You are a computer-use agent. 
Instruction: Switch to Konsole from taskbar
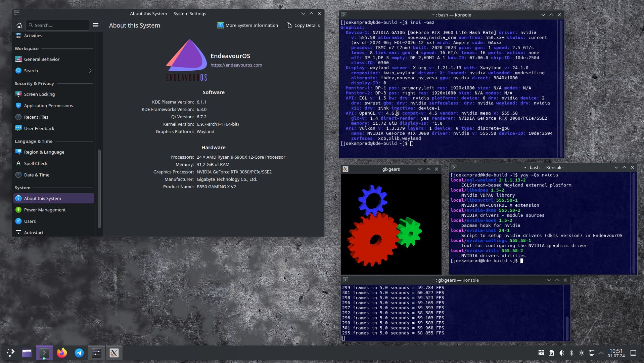pyautogui.click(x=44, y=353)
